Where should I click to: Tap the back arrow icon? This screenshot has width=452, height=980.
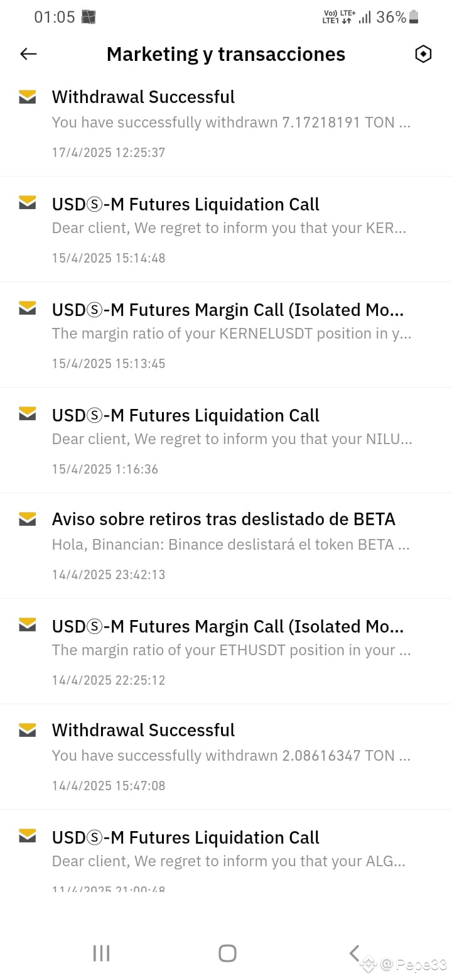click(29, 54)
